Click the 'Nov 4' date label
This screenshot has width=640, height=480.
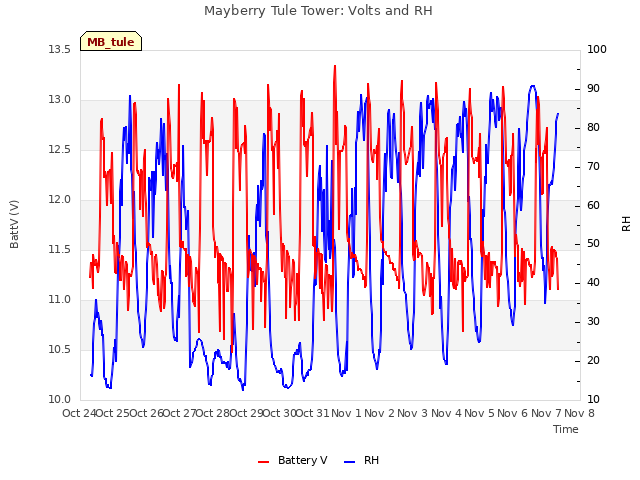(446, 413)
